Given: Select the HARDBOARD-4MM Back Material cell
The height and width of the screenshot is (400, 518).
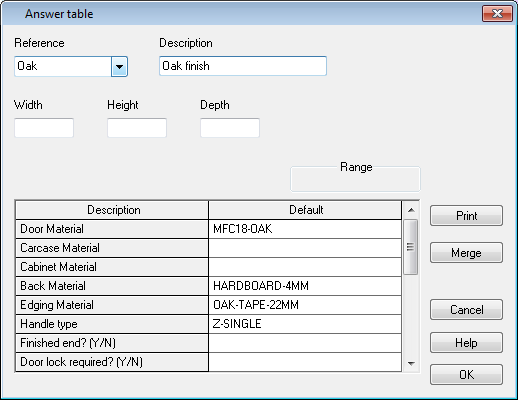Looking at the screenshot, I should pyautogui.click(x=305, y=286).
